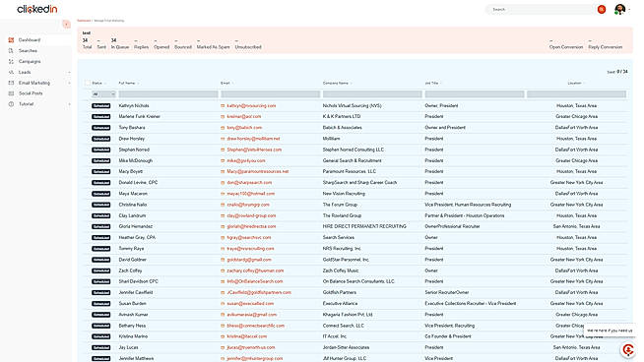The height and width of the screenshot is (362, 644).
Task: Click envelope icon beside kathryn's email
Action: click(x=223, y=106)
